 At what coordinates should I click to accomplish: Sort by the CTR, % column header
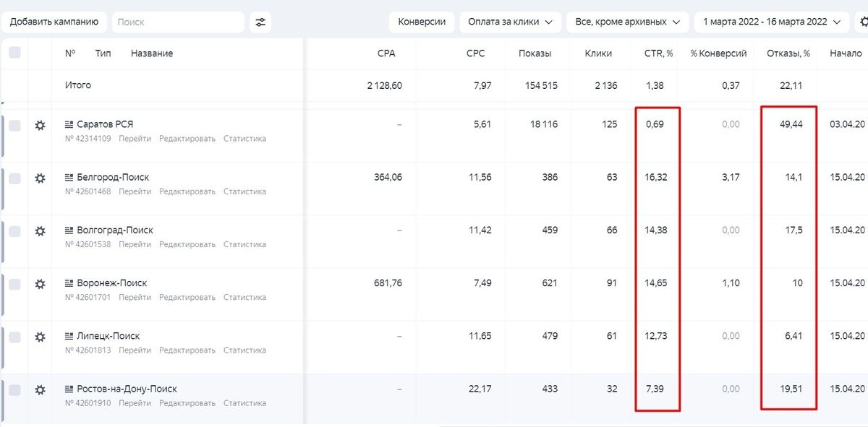tap(659, 53)
